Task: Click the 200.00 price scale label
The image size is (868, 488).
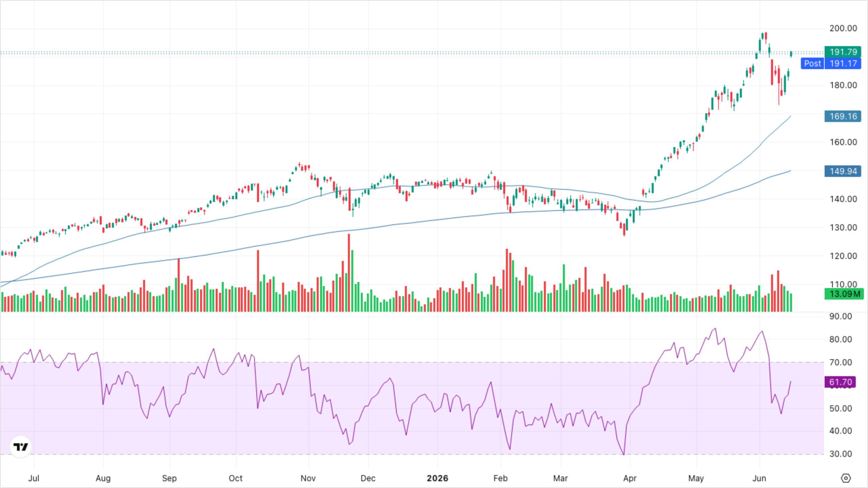Action: 843,28
